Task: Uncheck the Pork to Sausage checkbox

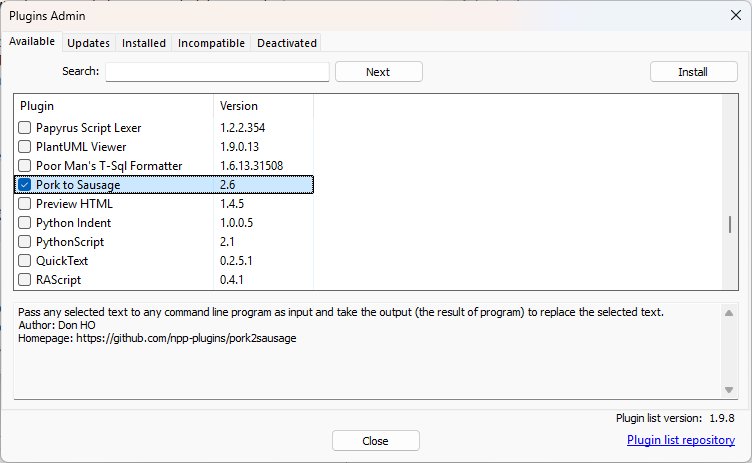Action: coord(24,185)
